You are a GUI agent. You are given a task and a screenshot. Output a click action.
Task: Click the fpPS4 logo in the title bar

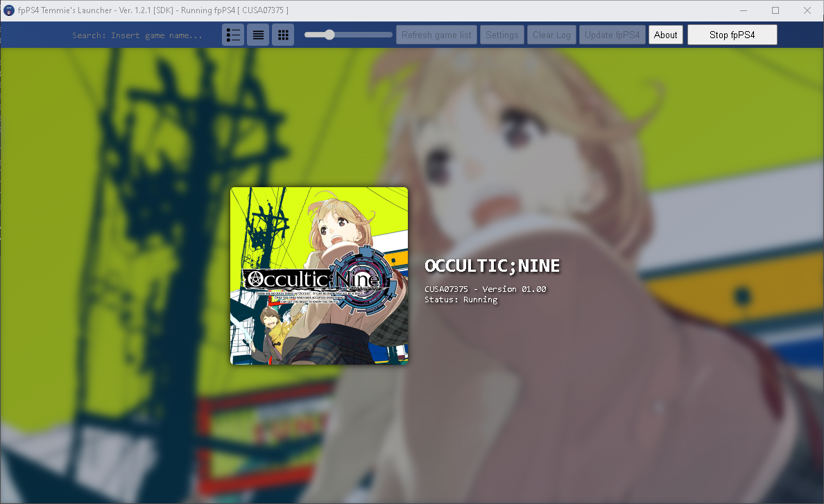pyautogui.click(x=9, y=10)
